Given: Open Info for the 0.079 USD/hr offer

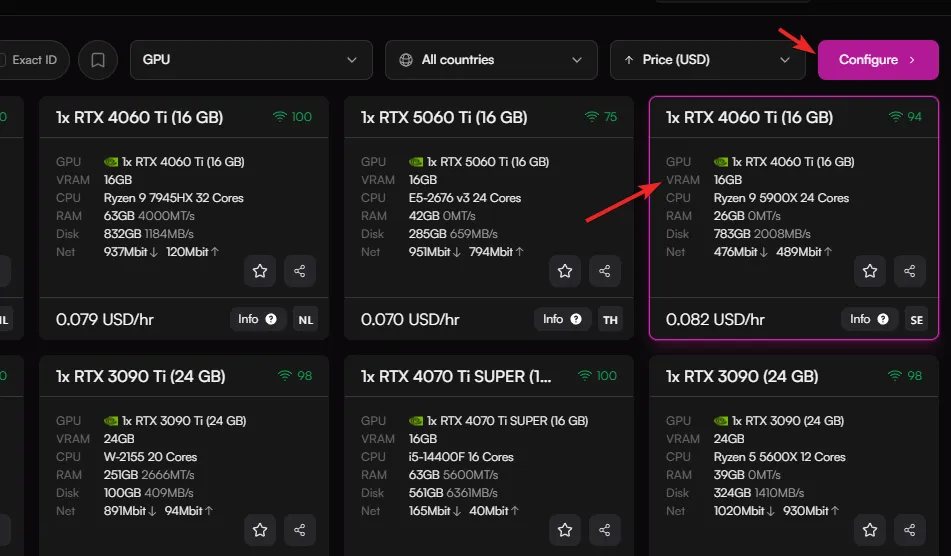Looking at the screenshot, I should pyautogui.click(x=258, y=319).
